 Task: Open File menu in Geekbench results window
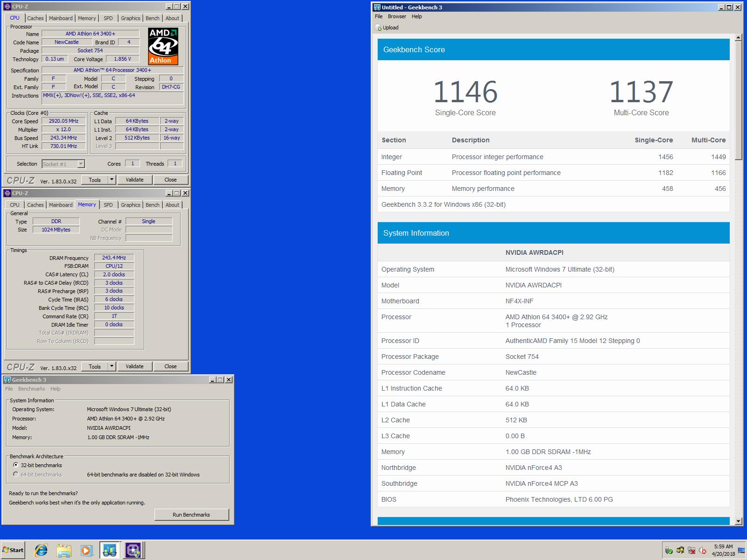tap(379, 16)
